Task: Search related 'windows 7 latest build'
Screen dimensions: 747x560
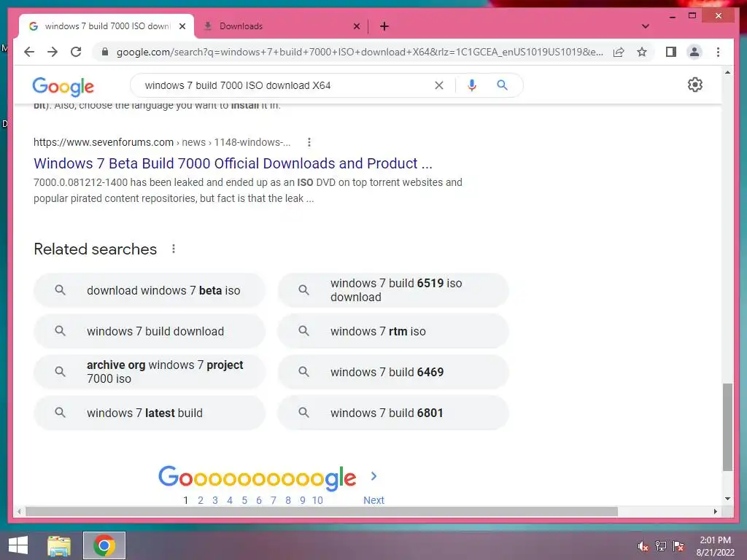Action: [x=149, y=413]
